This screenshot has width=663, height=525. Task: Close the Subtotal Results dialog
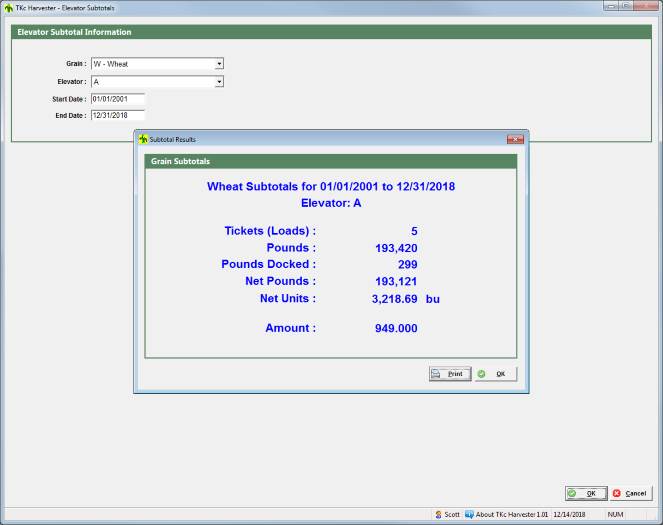click(515, 138)
